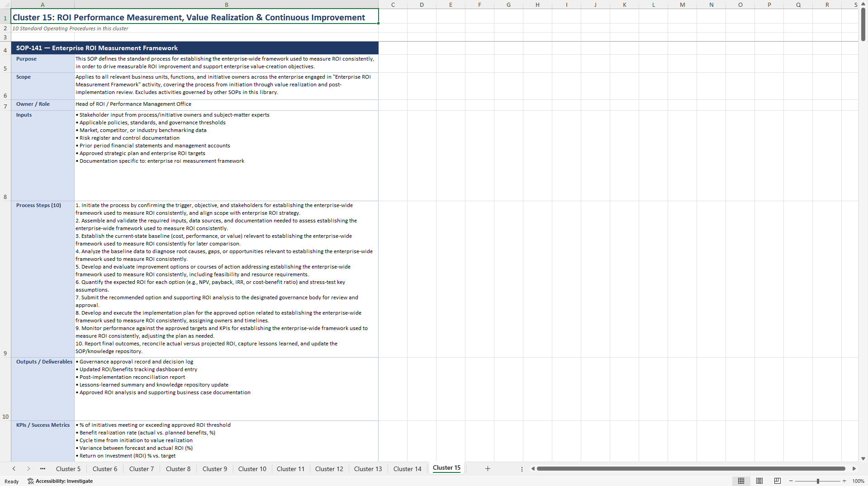Click the Process Steps (10) label cell
The width and height of the screenshot is (868, 486).
43,279
